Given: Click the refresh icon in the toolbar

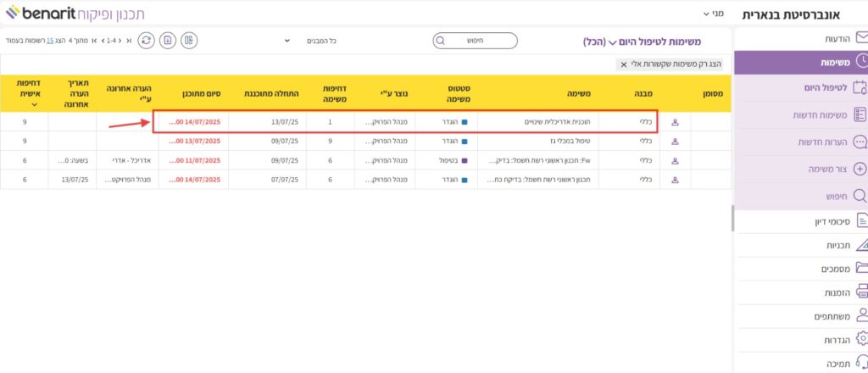Looking at the screenshot, I should click(x=147, y=40).
